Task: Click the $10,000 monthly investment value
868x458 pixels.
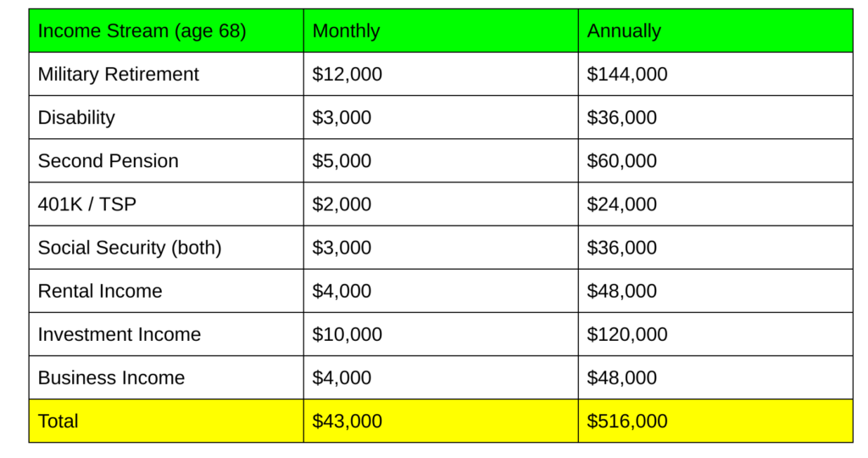Action: point(348,334)
